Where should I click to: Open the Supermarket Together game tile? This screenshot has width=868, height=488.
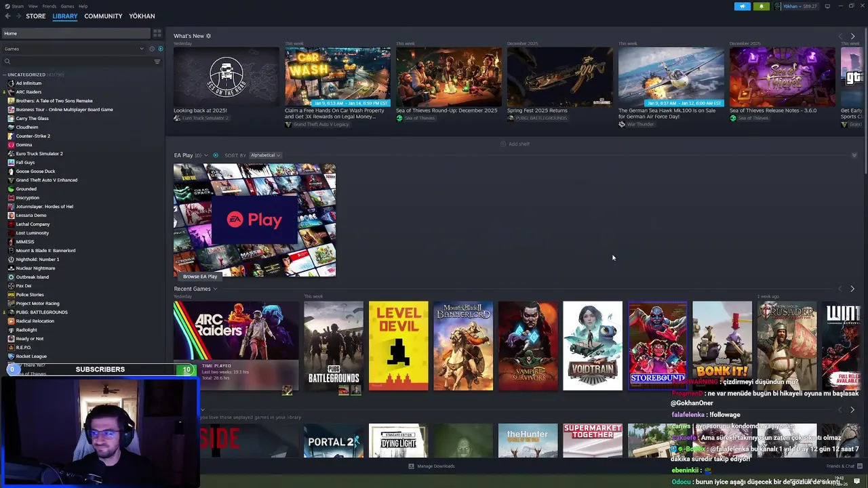coord(593,441)
